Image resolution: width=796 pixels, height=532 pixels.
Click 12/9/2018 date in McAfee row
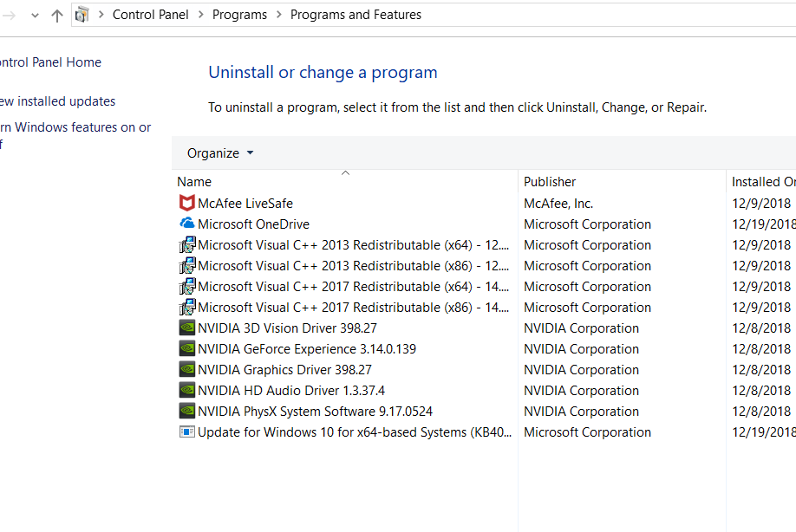pos(761,204)
